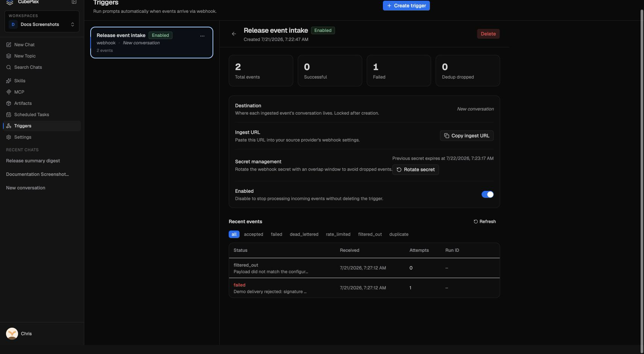Collapse the sidebar panel icon
Image resolution: width=644 pixels, height=354 pixels.
[74, 2]
